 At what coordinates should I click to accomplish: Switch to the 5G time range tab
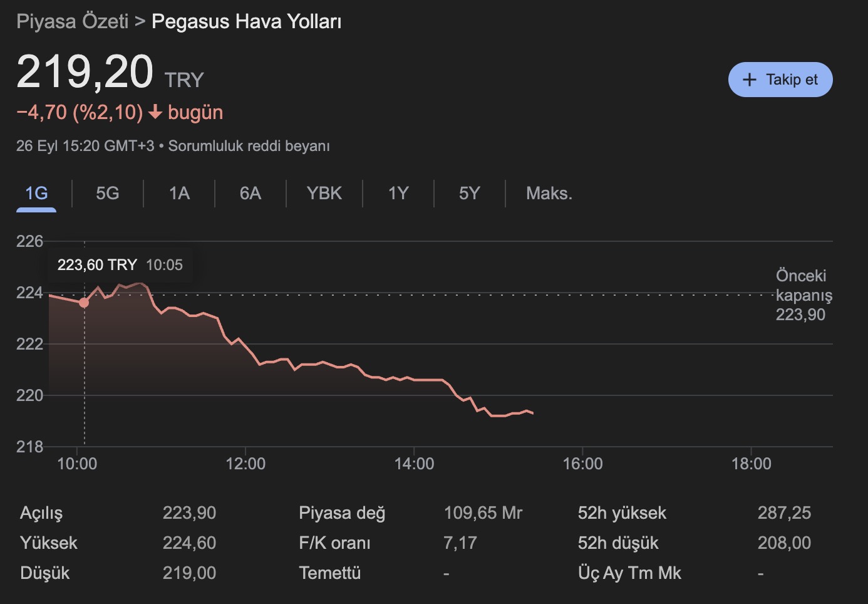[108, 193]
